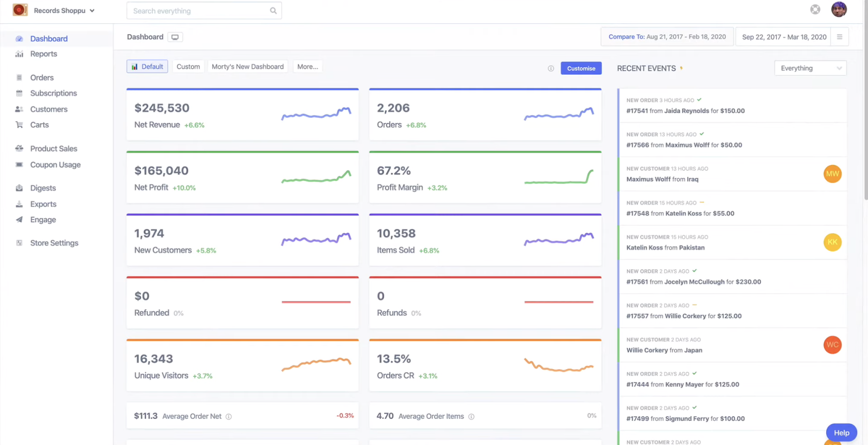Viewport: 868px width, 445px height.
Task: Click the Exports download icon
Action: click(x=20, y=204)
